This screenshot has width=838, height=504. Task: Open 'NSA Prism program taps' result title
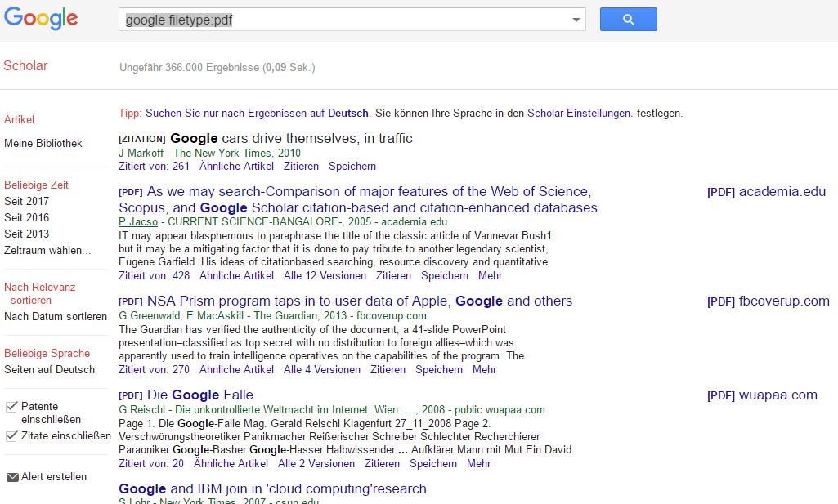(x=359, y=301)
